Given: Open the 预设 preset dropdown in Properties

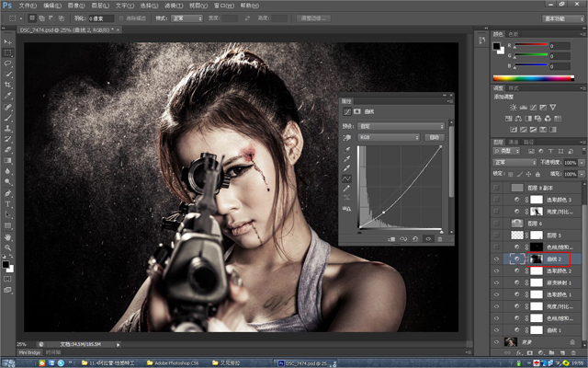Looking at the screenshot, I should point(401,125).
